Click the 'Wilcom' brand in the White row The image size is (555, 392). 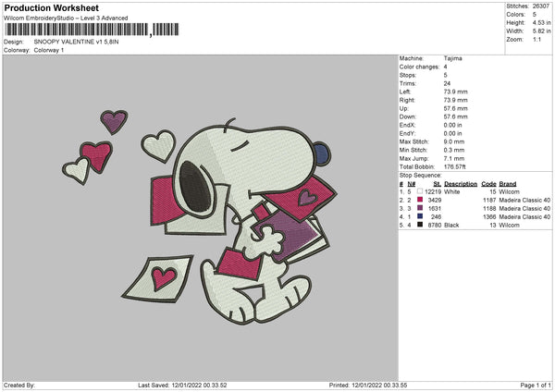click(510, 191)
